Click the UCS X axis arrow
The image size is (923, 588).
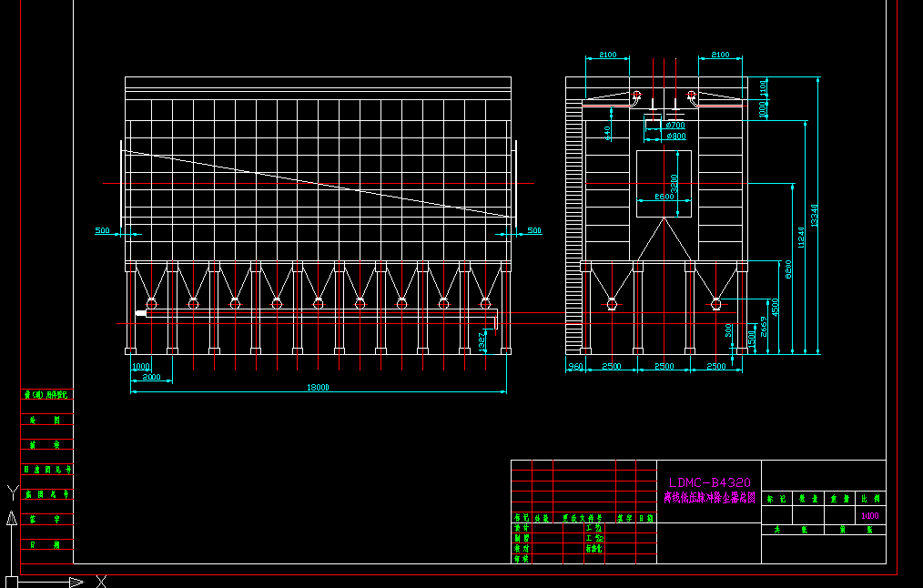point(76,582)
